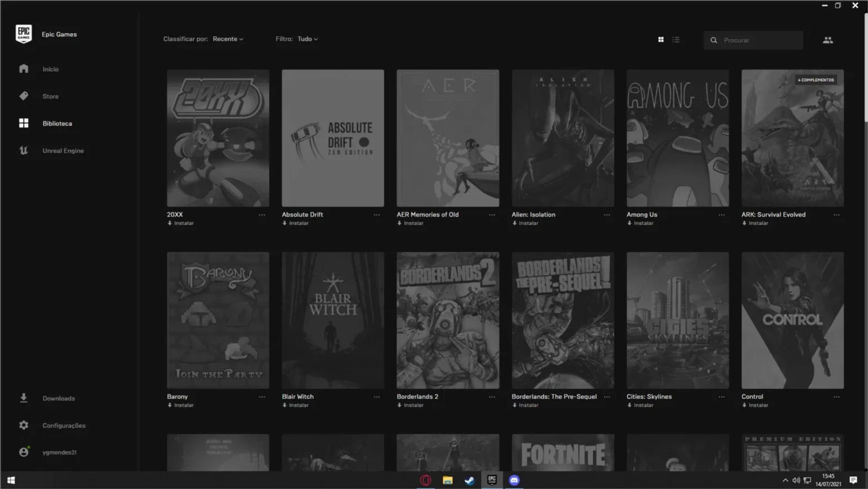Install ARK: Survival Evolved
This screenshot has width=868, height=489.
pyautogui.click(x=755, y=223)
